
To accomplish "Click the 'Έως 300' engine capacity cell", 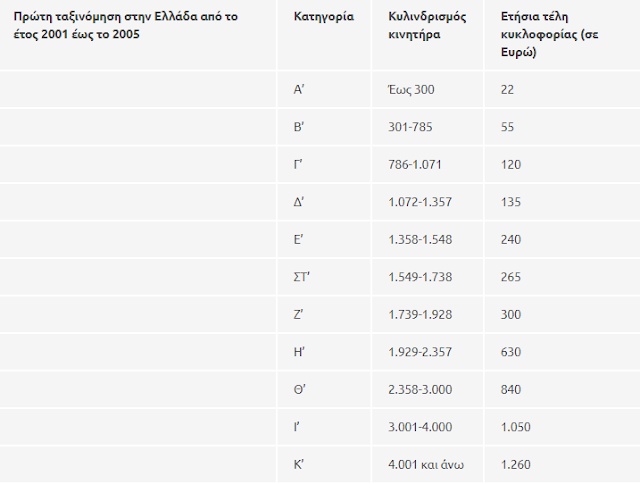I will pos(411,90).
